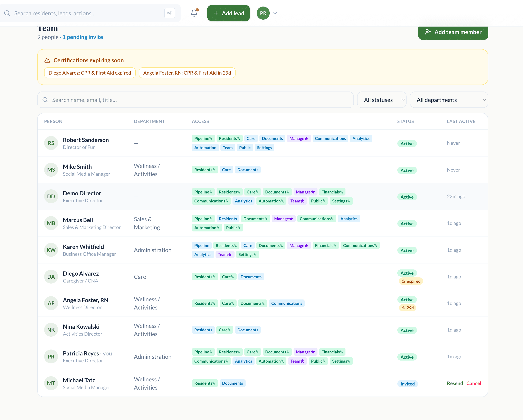Click the MB avatar for Marcus Bell
Screen dimensions: 523x420
pos(51,223)
